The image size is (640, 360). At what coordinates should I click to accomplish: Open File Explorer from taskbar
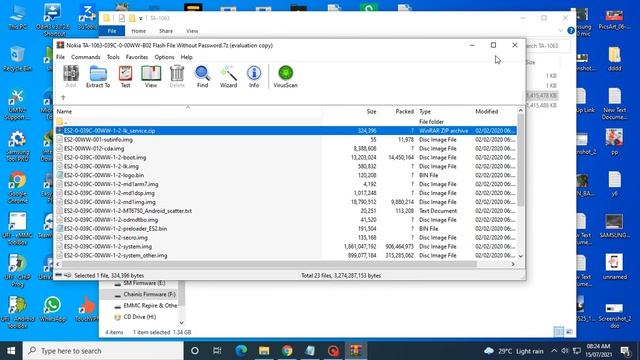264,351
